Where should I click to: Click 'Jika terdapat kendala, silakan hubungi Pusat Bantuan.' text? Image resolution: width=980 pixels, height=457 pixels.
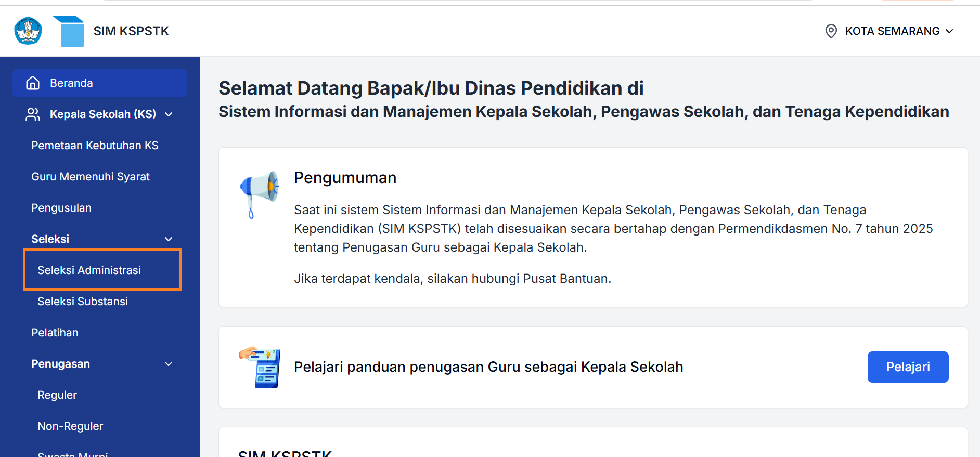point(453,279)
